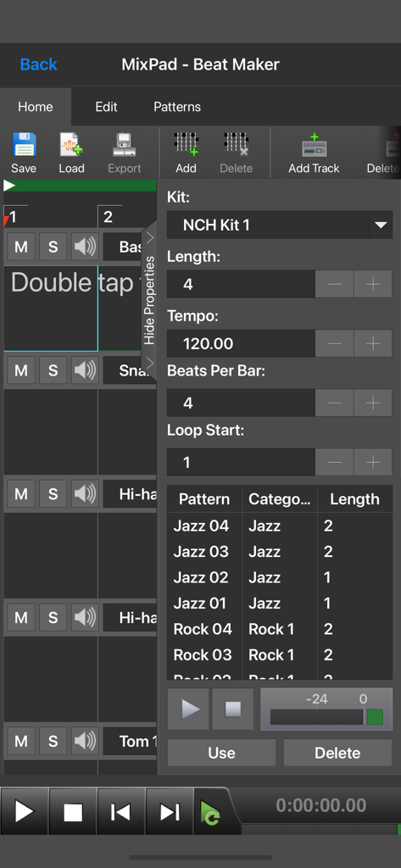This screenshot has width=401, height=868.
Task: Jump to end with skip-forward button
Action: point(169,812)
